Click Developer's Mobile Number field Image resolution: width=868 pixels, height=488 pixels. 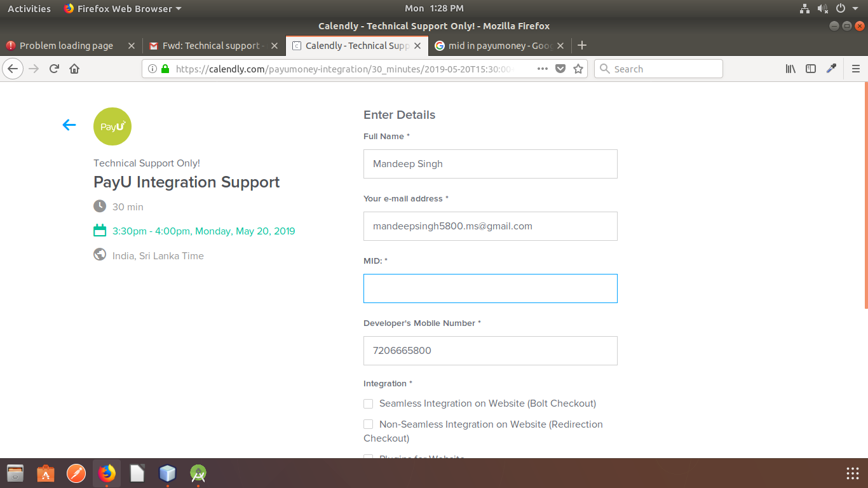[x=491, y=351]
